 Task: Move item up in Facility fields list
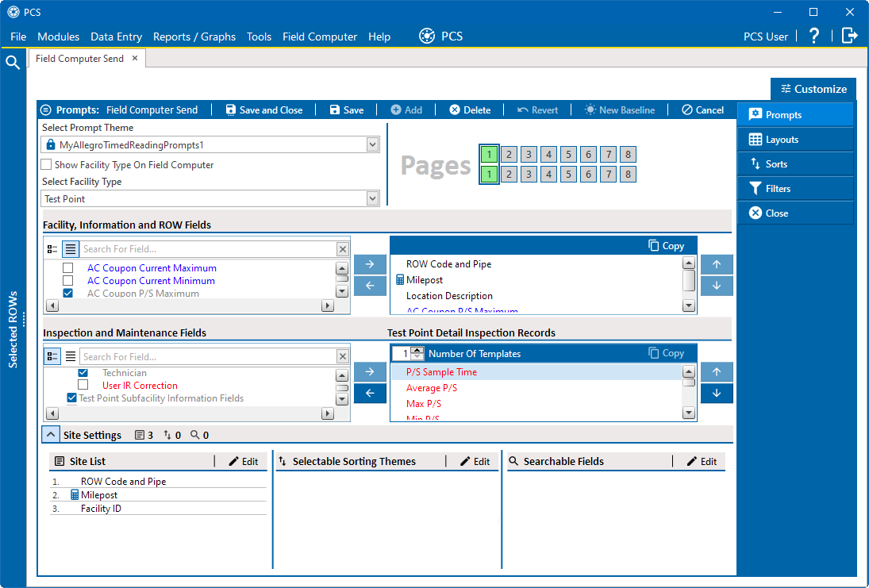click(717, 264)
